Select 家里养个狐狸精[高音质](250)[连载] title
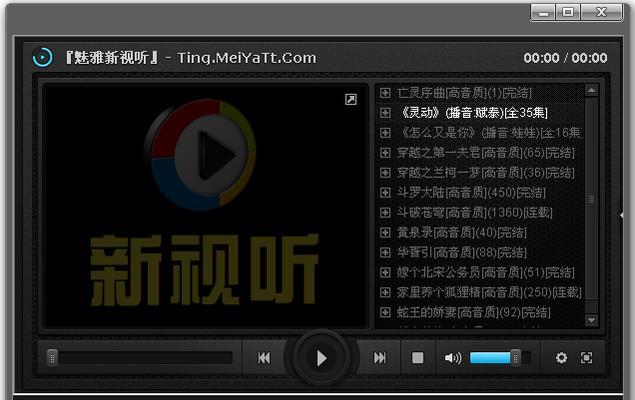This screenshot has width=635, height=400. (489, 292)
